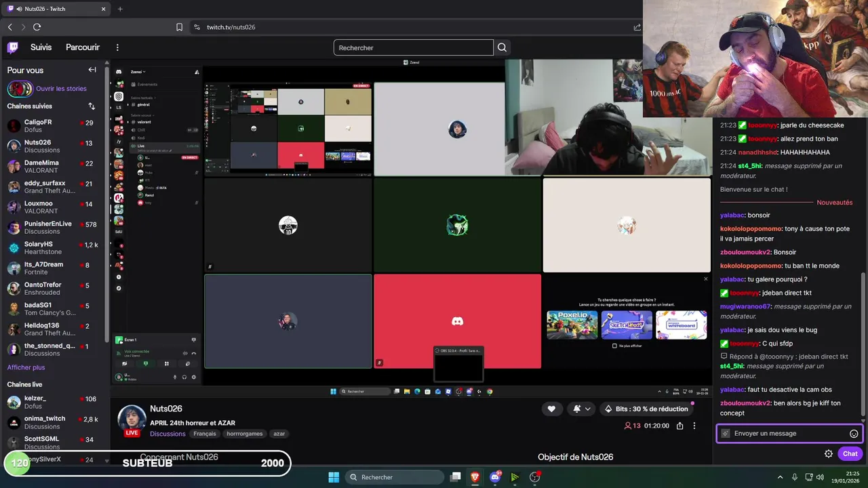Image resolution: width=868 pixels, height=488 pixels.
Task: Open chat settings gear
Action: (x=828, y=453)
